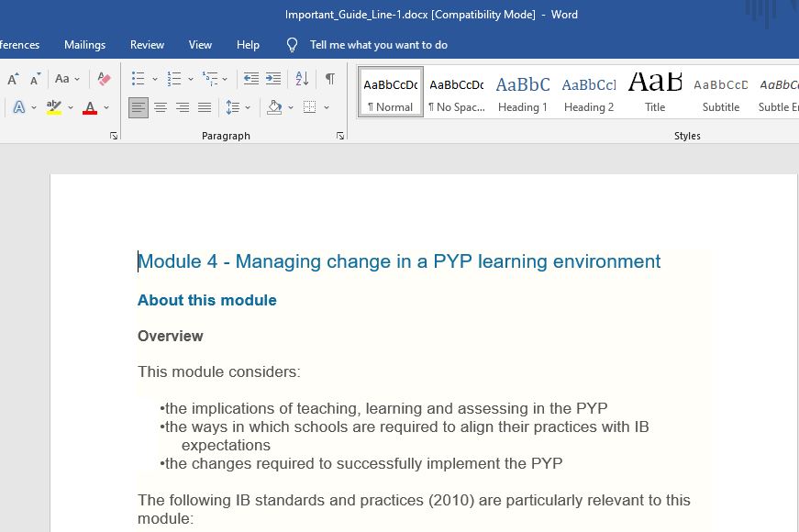Viewport: 799px width, 532px height.
Task: Open the highlight color dropdown arrow
Action: point(71,107)
